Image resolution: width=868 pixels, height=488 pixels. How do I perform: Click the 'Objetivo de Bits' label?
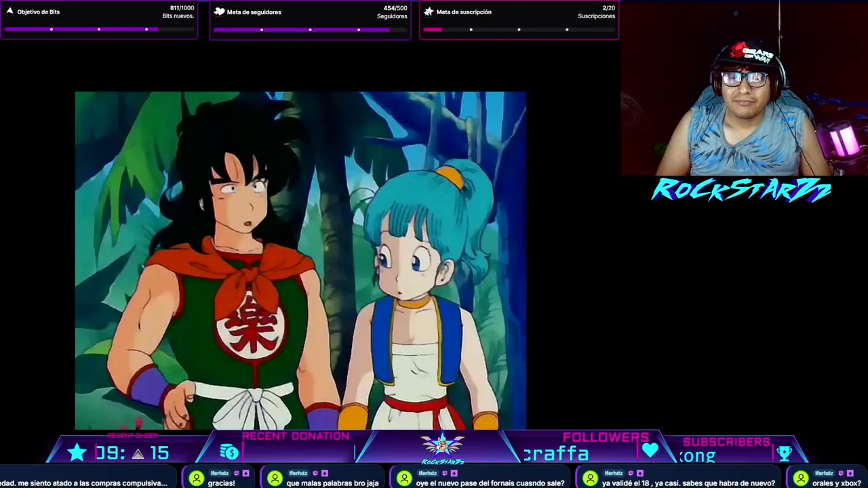coord(39,12)
